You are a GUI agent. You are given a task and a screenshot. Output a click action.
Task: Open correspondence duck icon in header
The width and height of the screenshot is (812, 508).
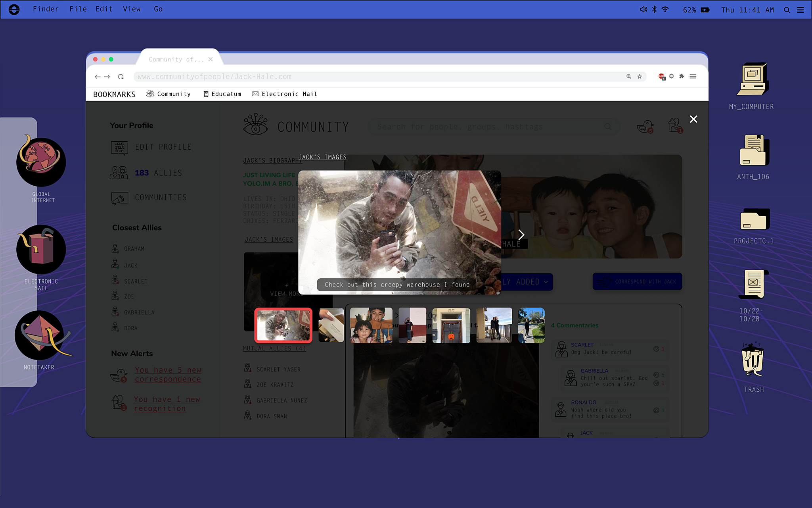point(645,127)
